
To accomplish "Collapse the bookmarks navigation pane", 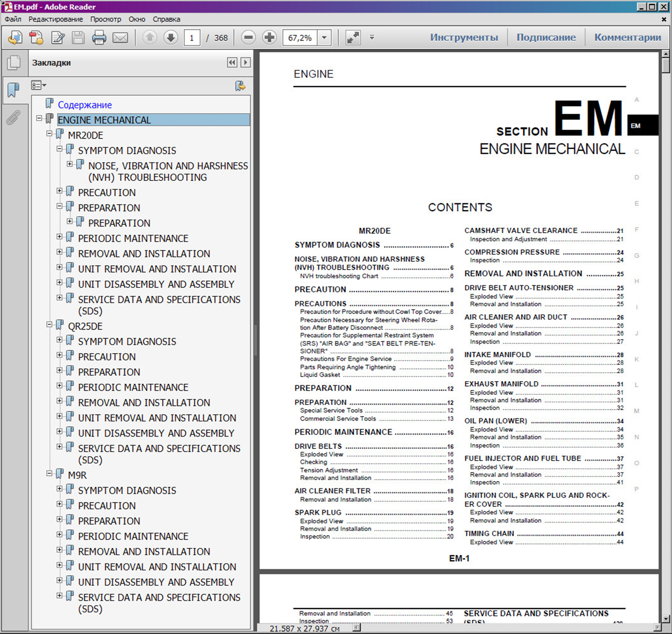I will [232, 63].
